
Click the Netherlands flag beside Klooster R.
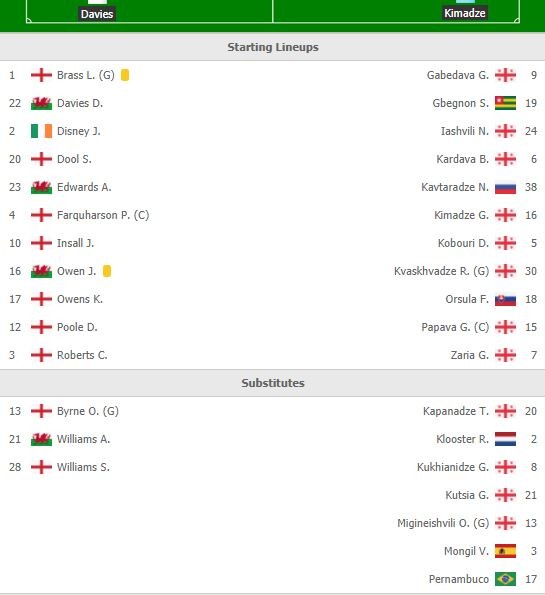pyautogui.click(x=505, y=439)
